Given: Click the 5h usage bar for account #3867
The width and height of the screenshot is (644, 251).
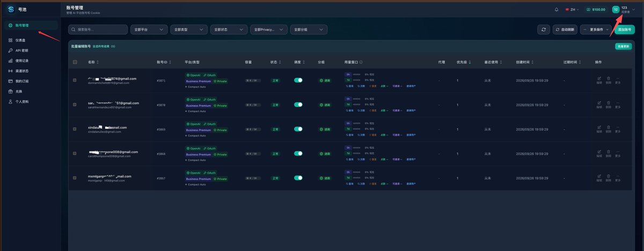Looking at the screenshot, I should [356, 172].
